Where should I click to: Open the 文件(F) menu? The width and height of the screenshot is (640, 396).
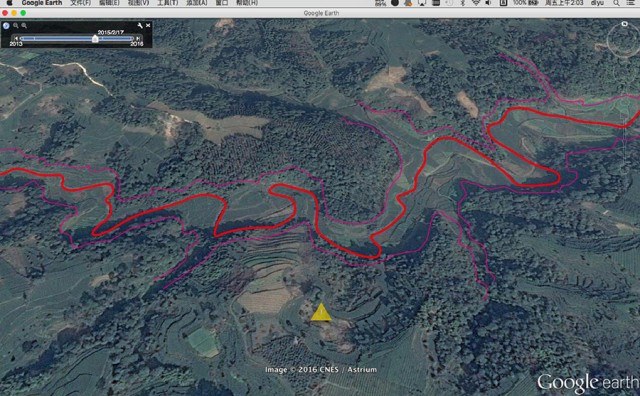80,3
